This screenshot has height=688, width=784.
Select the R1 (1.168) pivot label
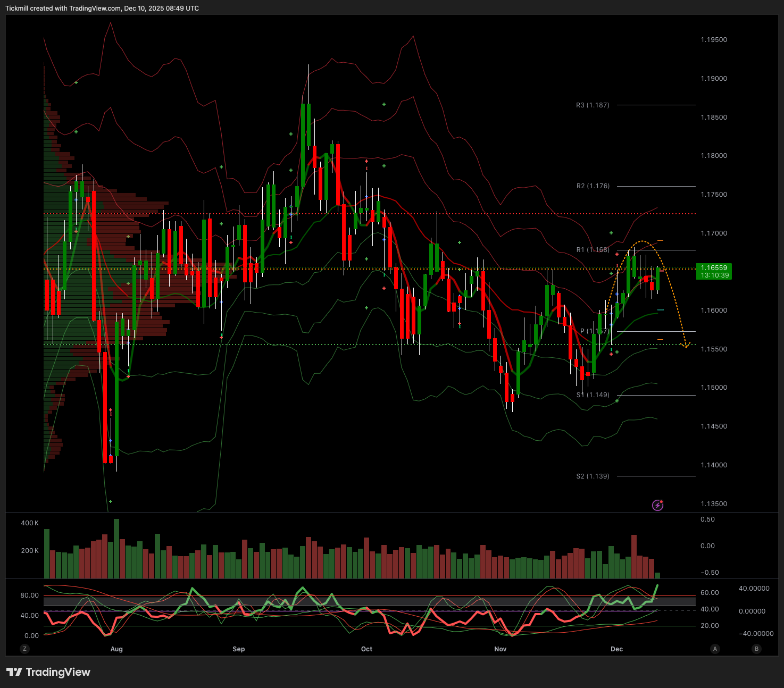pos(593,250)
